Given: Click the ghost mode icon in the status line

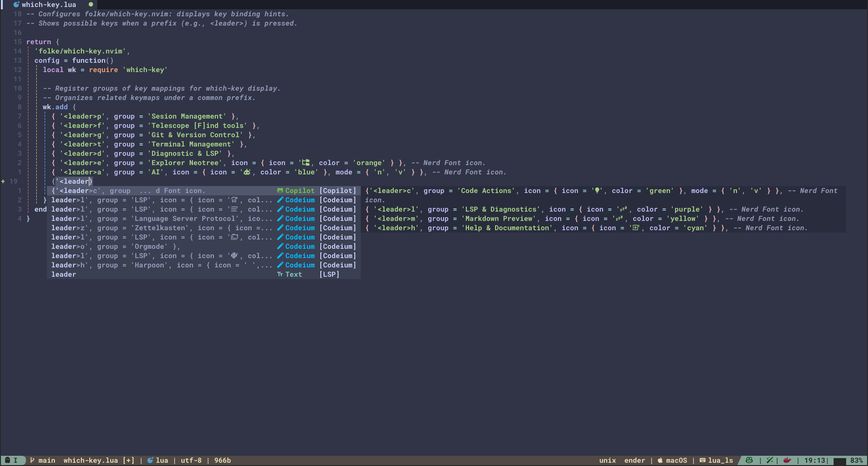Looking at the screenshot, I should pos(7,460).
